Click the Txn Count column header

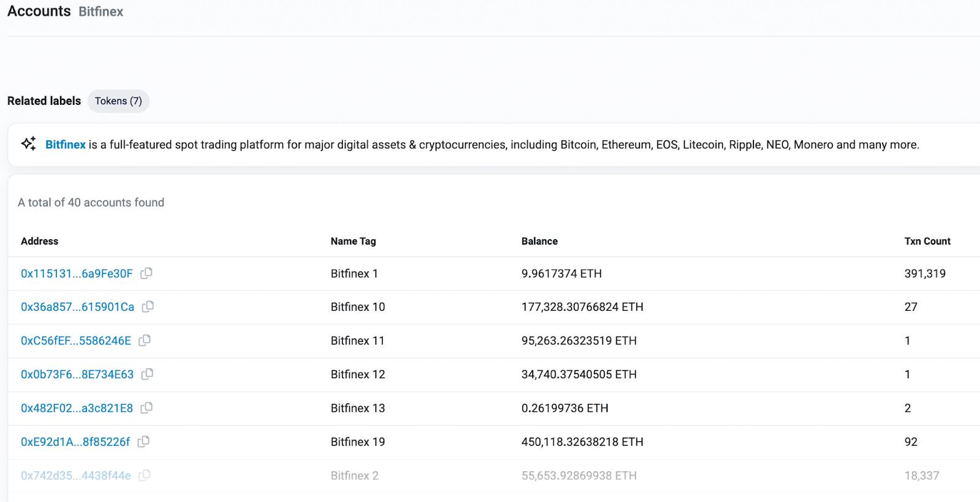(927, 241)
